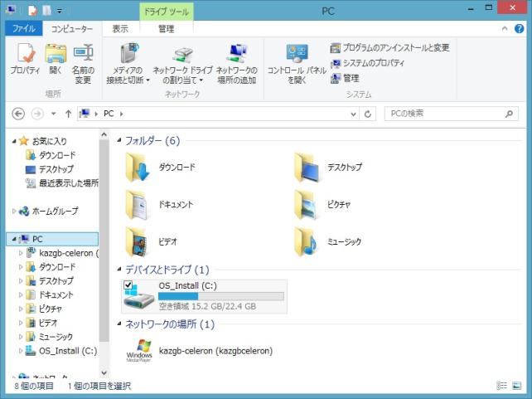532x399 pixels.
Task: Click the Back navigation arrow
Action: coord(18,114)
